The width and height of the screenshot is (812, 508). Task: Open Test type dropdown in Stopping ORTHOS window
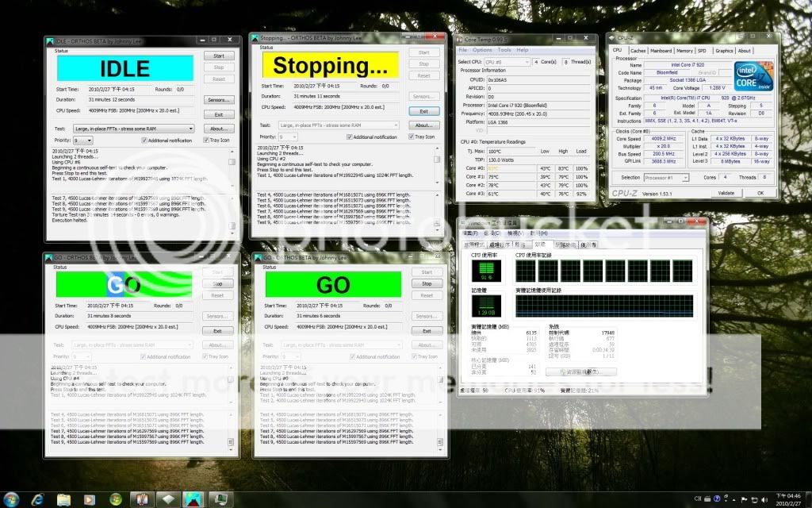(339, 125)
